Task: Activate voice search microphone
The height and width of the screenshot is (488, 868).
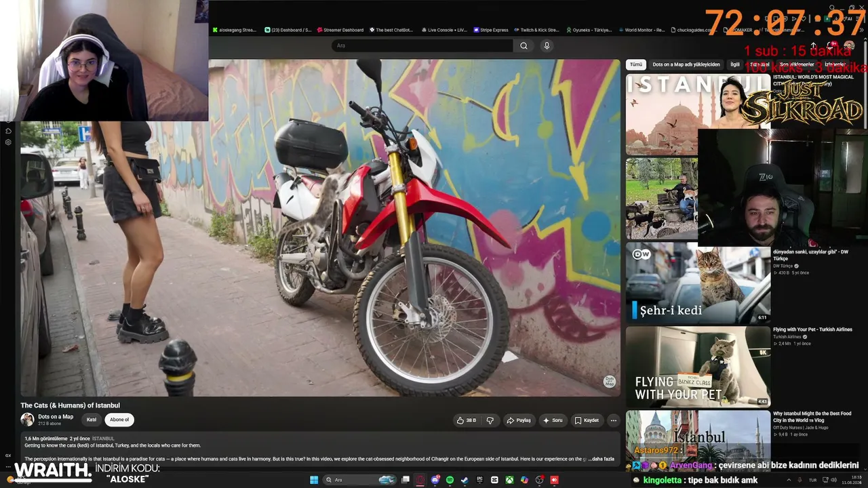Action: pyautogui.click(x=547, y=45)
